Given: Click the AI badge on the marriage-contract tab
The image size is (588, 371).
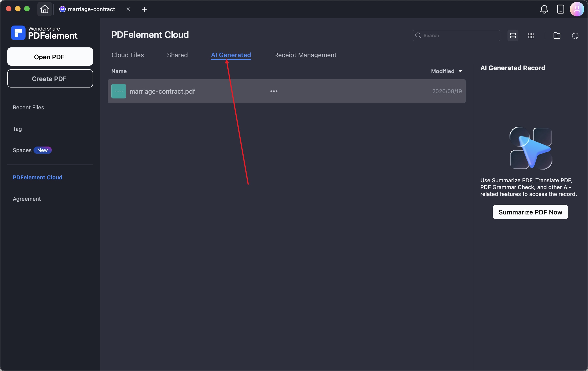Looking at the screenshot, I should pos(62,9).
